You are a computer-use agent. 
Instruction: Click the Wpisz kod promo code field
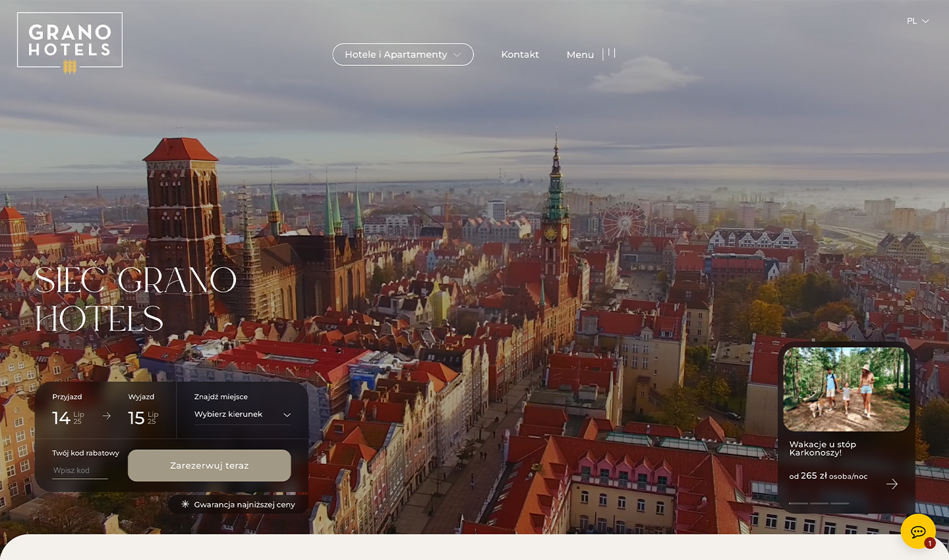pyautogui.click(x=80, y=470)
